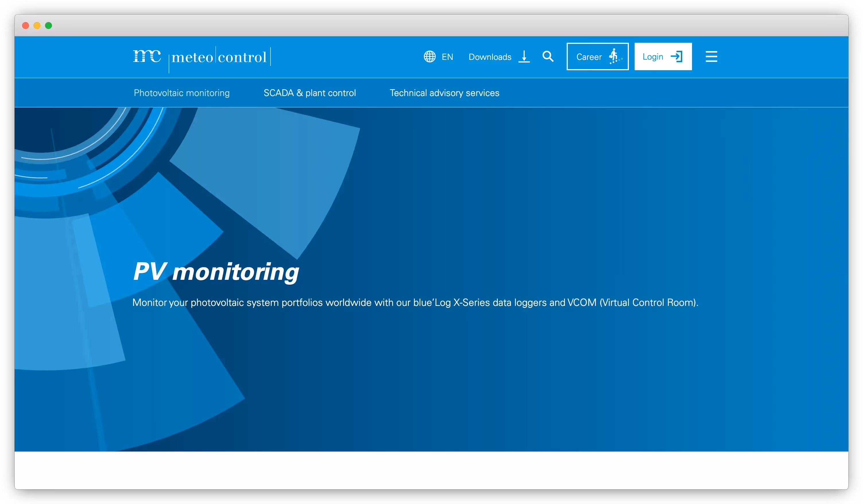
Task: Open SCADA & plant control menu
Action: click(x=310, y=93)
